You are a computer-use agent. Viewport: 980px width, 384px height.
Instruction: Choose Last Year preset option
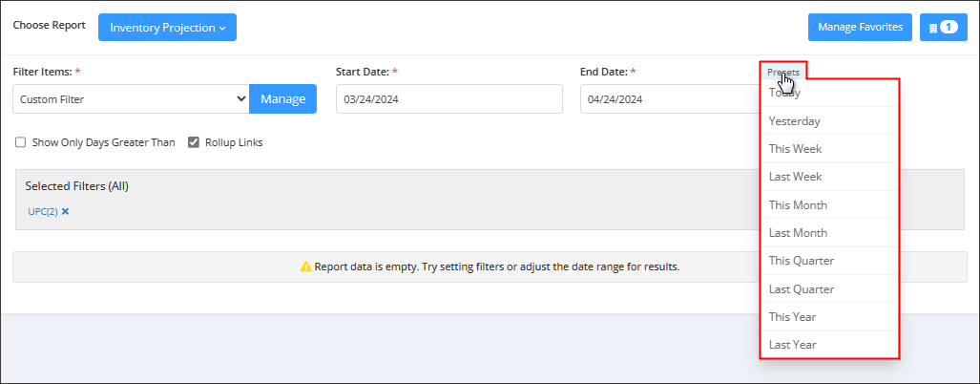(x=829, y=345)
